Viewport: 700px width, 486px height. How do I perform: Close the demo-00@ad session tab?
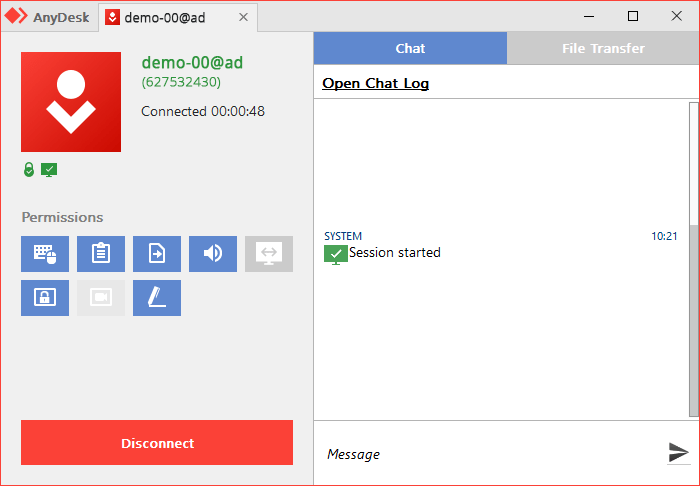pyautogui.click(x=243, y=17)
